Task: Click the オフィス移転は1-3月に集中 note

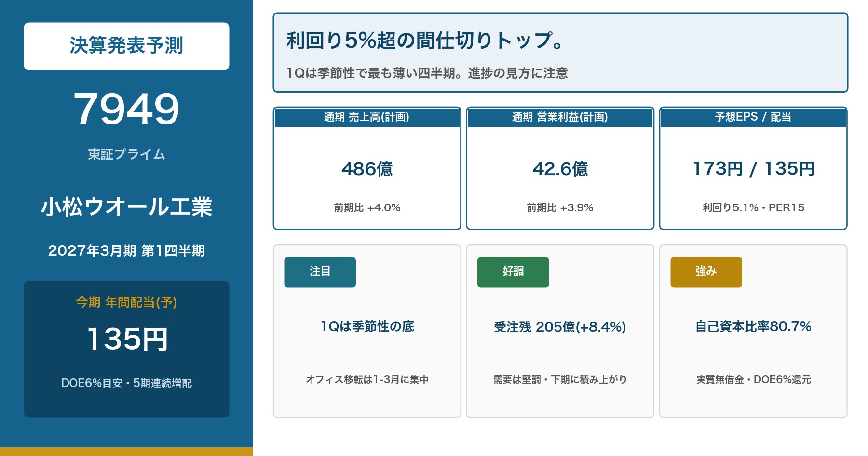Action: pyautogui.click(x=367, y=380)
